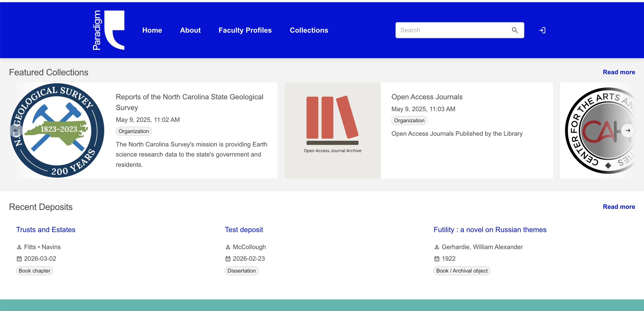Open the Test deposit link
This screenshot has width=644, height=311.
point(244,230)
